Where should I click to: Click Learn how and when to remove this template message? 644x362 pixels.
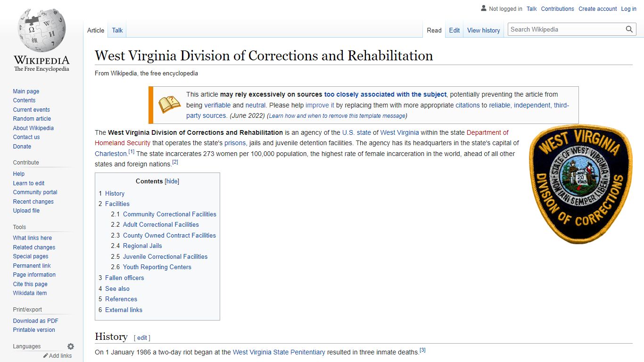pyautogui.click(x=337, y=116)
